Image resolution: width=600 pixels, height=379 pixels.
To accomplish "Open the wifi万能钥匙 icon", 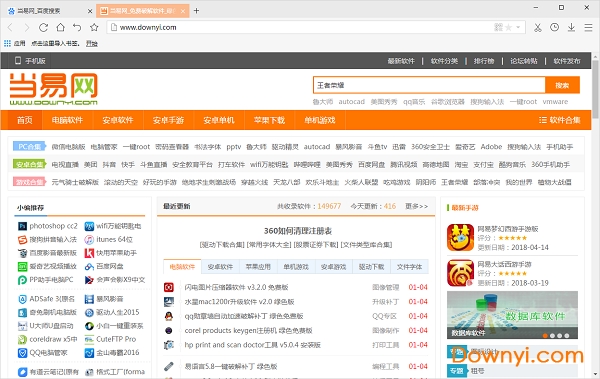I will 89,226.
